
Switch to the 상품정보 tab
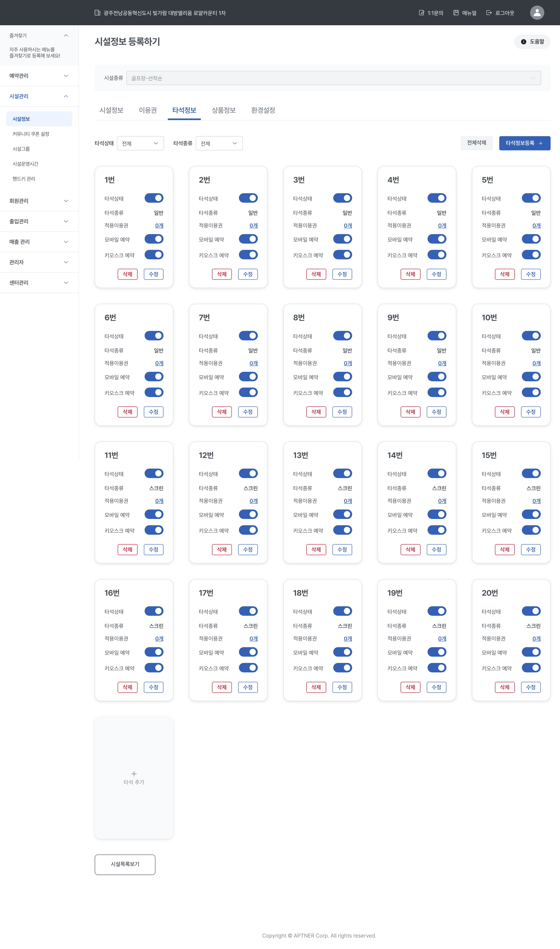[223, 110]
